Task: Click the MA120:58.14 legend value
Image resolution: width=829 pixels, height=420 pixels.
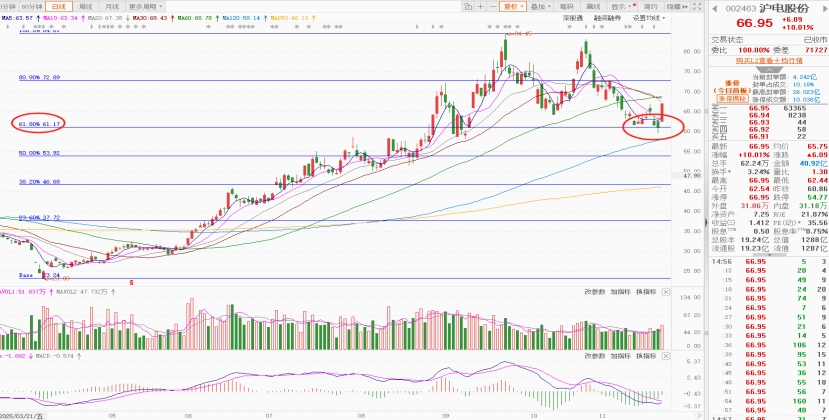Action: (x=242, y=18)
